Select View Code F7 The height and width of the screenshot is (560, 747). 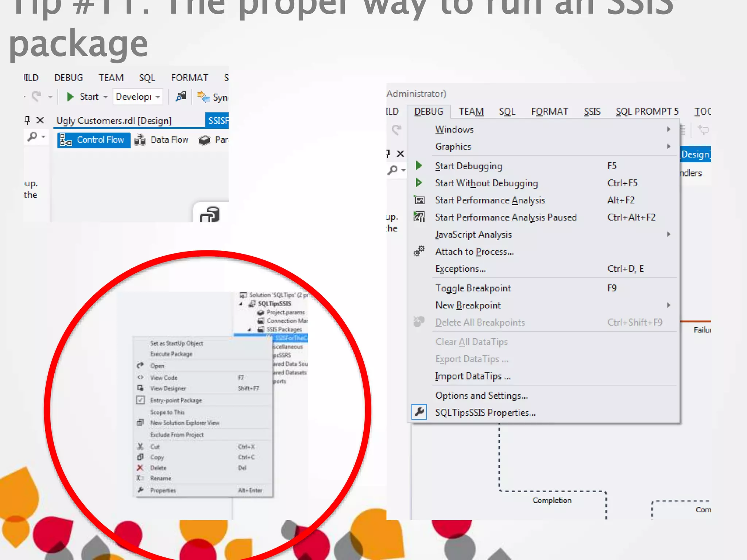[204, 378]
